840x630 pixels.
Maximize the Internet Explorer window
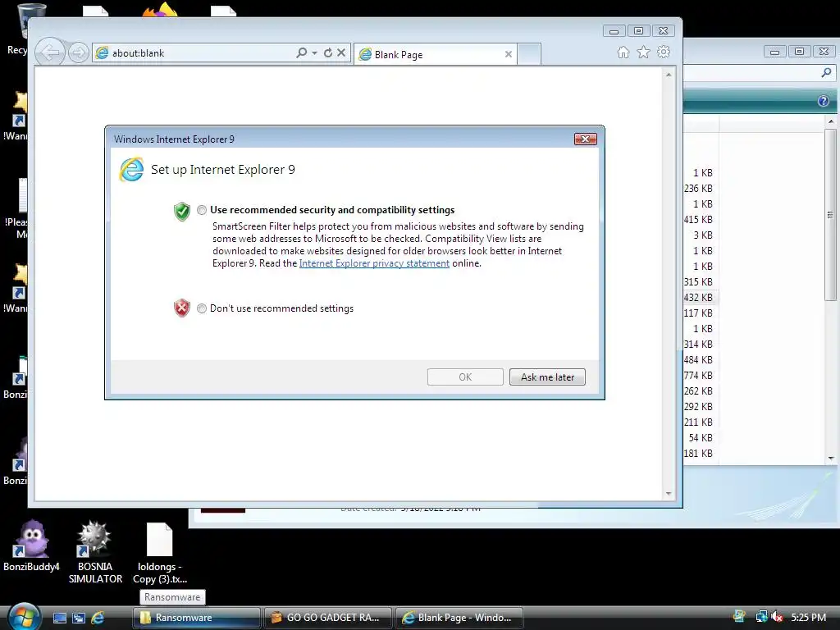click(638, 31)
